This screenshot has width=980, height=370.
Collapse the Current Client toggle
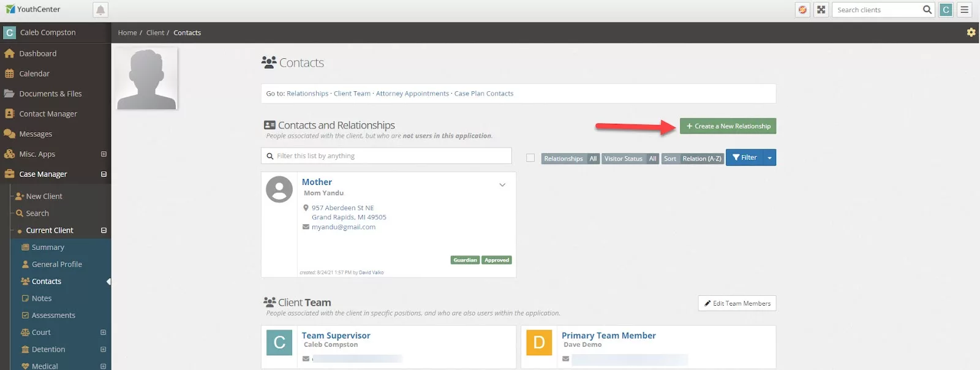point(104,231)
